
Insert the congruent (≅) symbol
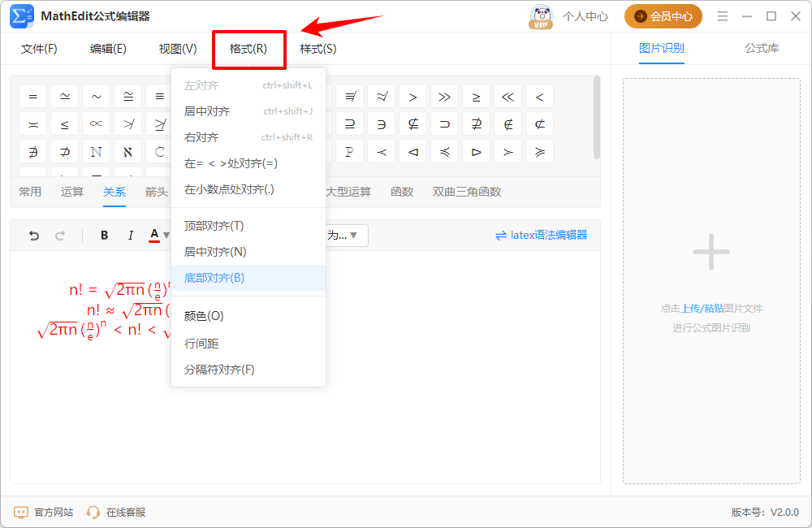coord(128,97)
